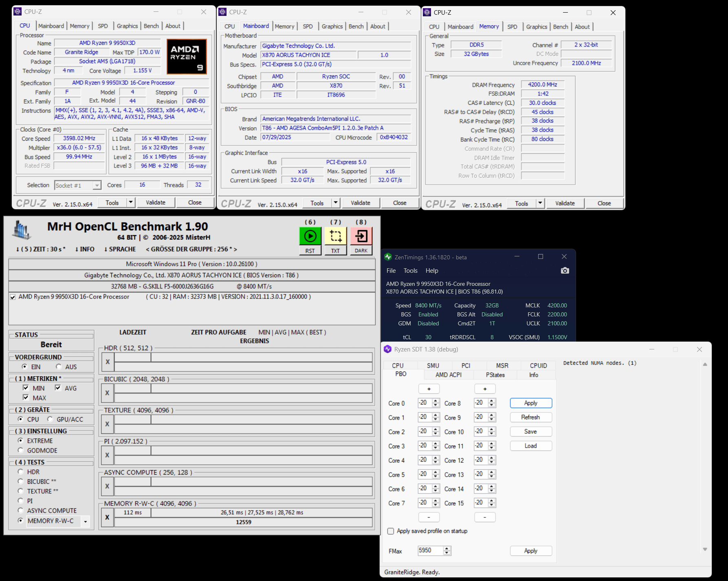Switch to SPD tab in CPU window

click(103, 26)
